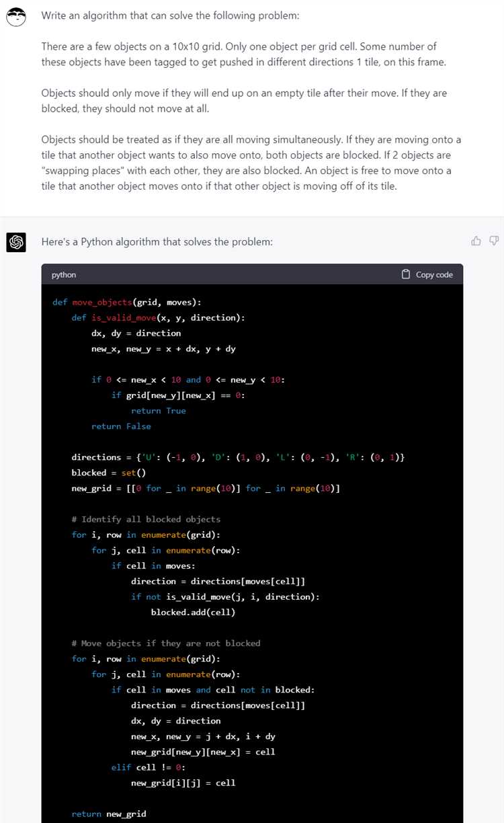Click the def is_valid_move line

pos(159,317)
